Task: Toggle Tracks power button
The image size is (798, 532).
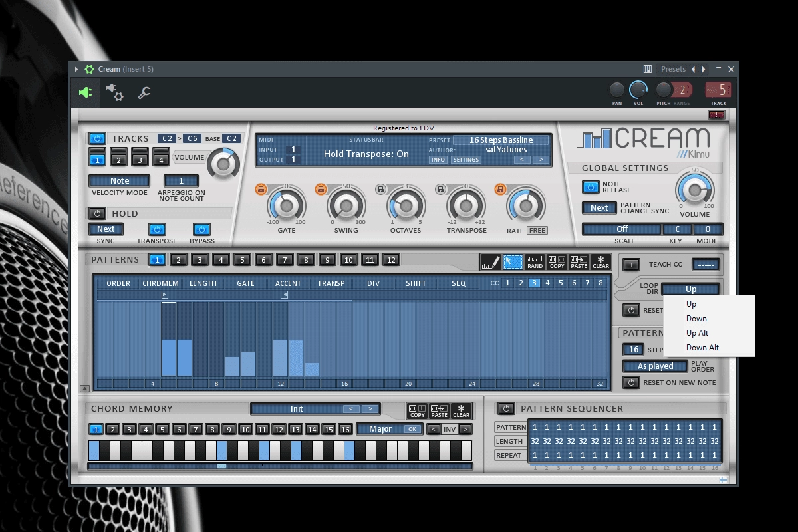Action: [97, 138]
